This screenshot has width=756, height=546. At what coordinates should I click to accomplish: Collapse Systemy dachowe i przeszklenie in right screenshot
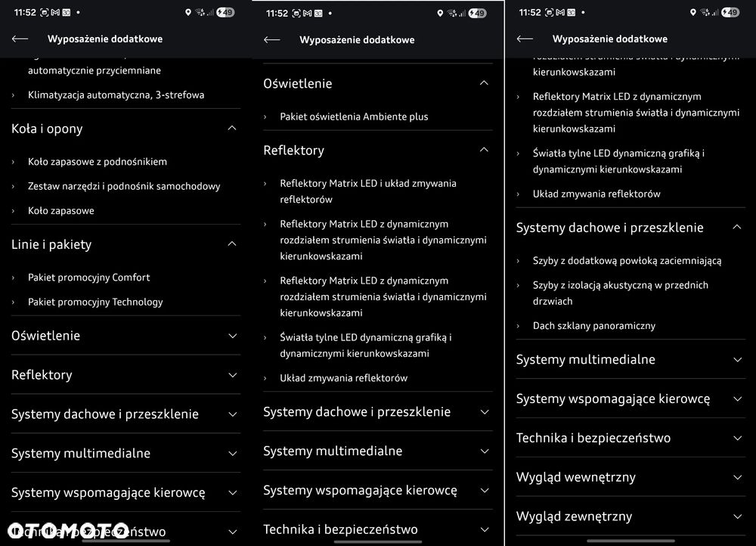click(736, 227)
